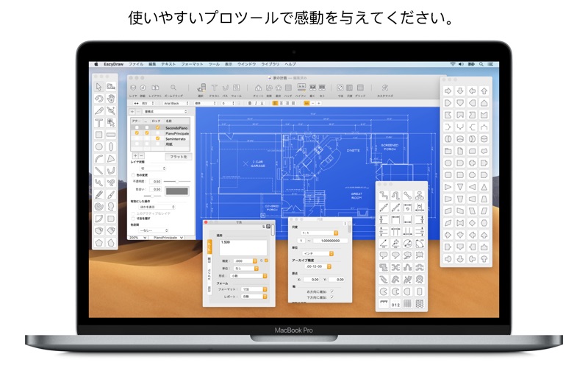The height and width of the screenshot is (368, 588).
Task: Toggle active checkbox for SecondoPiano layer
Action: coord(137,127)
